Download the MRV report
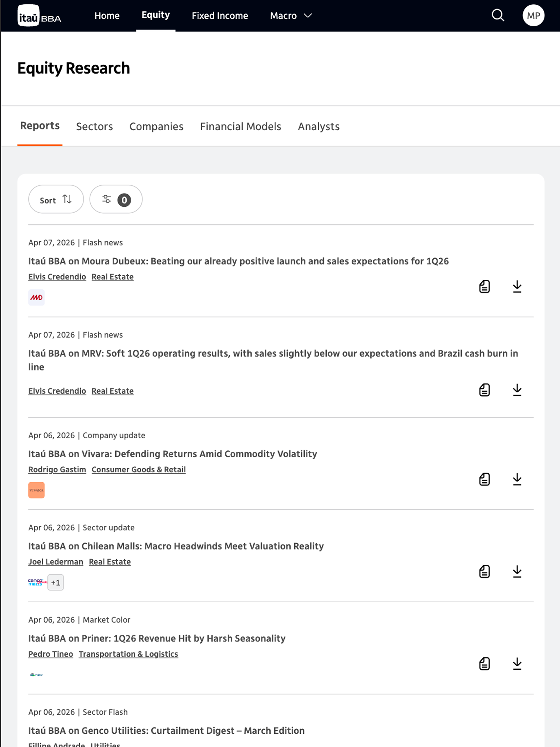 [517, 390]
